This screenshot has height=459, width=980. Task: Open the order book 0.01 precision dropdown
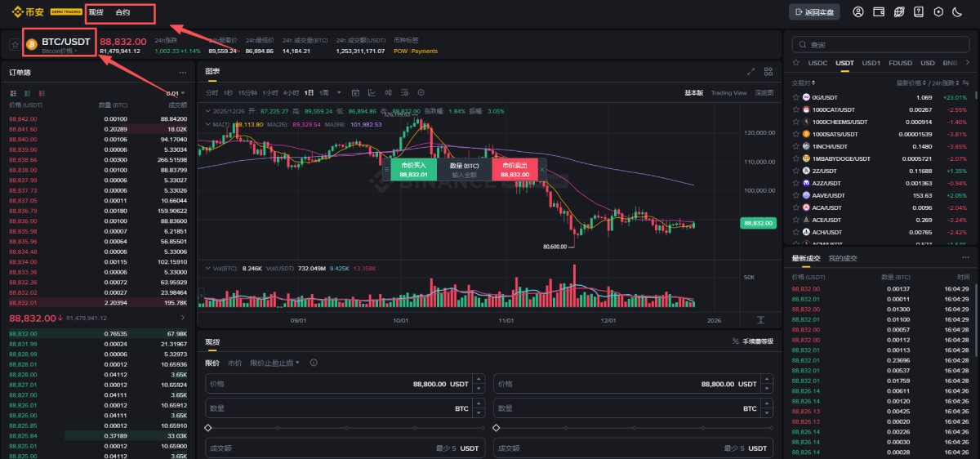[x=176, y=93]
